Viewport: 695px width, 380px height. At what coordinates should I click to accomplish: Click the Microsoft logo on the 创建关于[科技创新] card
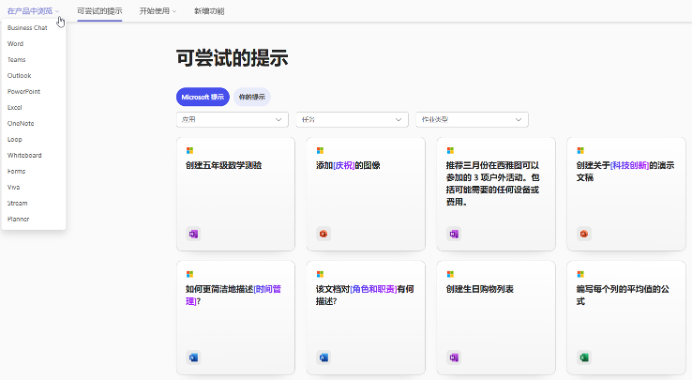click(x=580, y=150)
